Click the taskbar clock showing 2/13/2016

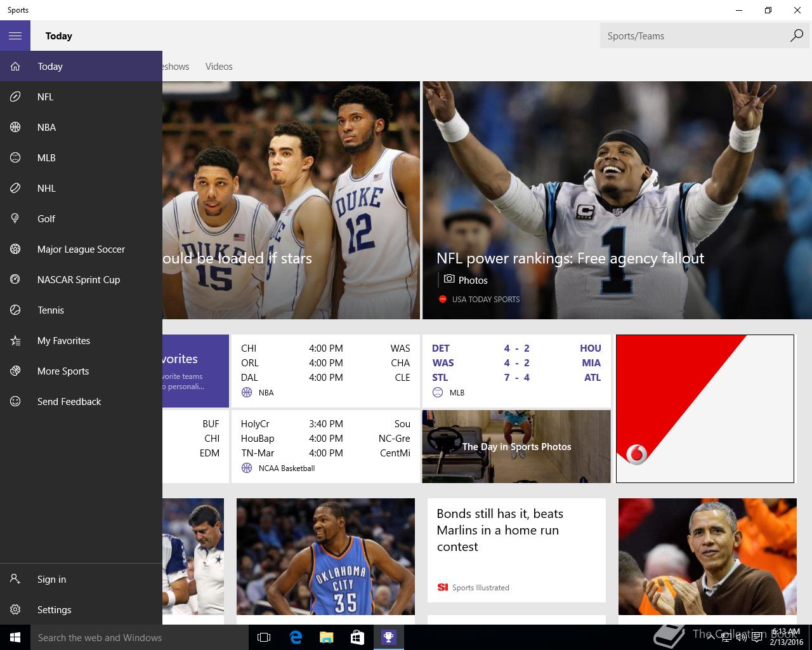787,637
